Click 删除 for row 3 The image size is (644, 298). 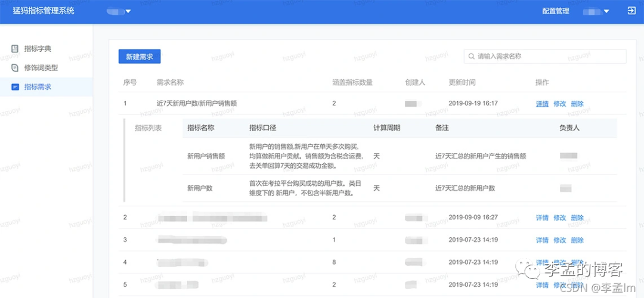577,240
